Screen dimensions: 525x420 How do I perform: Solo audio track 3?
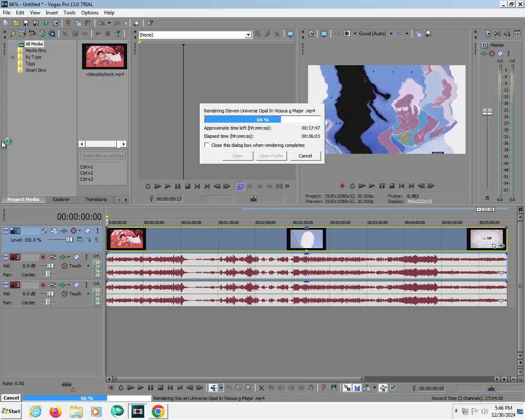pos(86,285)
